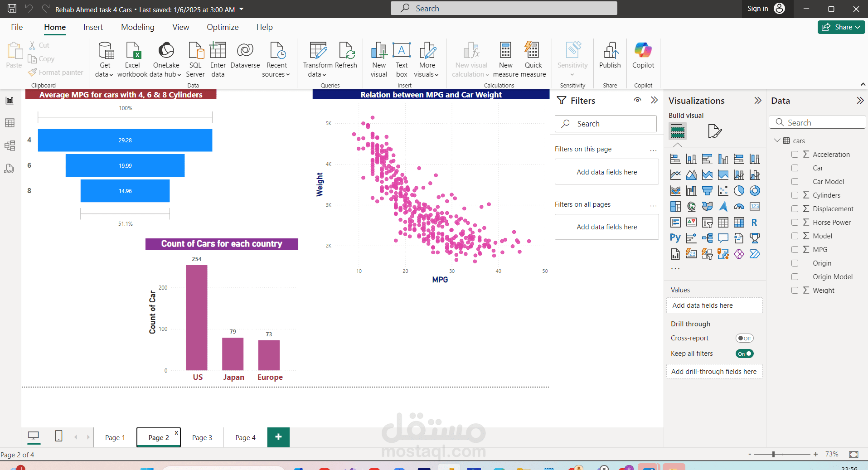Open more options for Filters on this page
The width and height of the screenshot is (868, 470).
point(653,150)
